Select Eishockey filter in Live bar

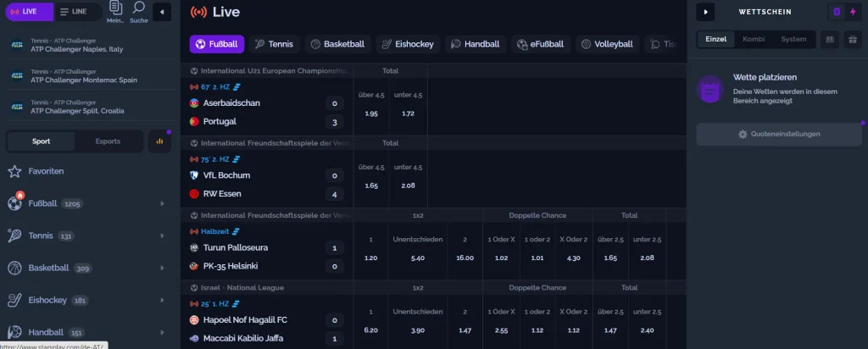(x=408, y=44)
